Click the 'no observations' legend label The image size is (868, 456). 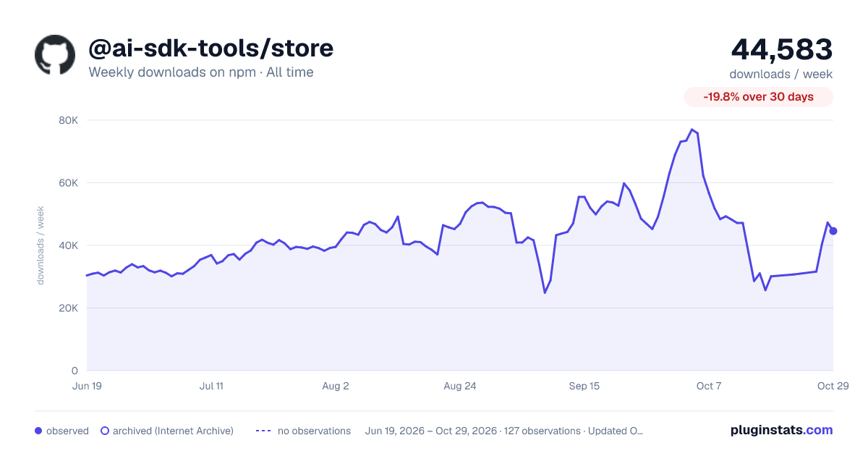click(314, 431)
